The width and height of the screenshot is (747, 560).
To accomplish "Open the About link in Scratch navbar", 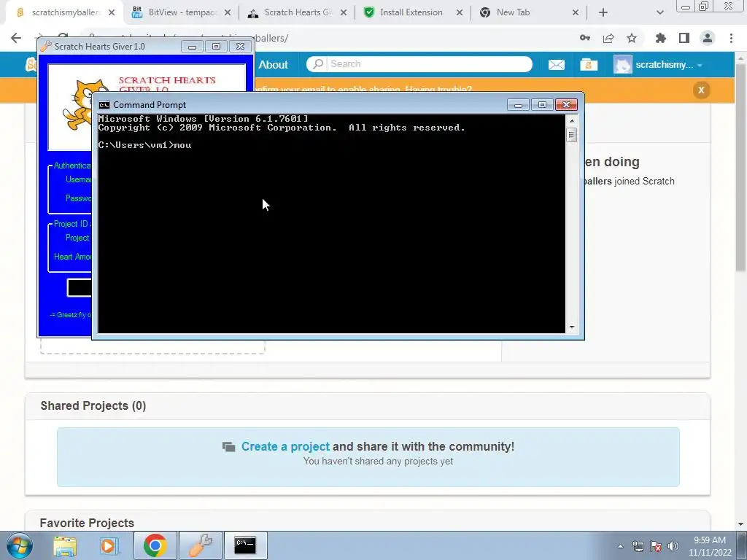I will [273, 65].
